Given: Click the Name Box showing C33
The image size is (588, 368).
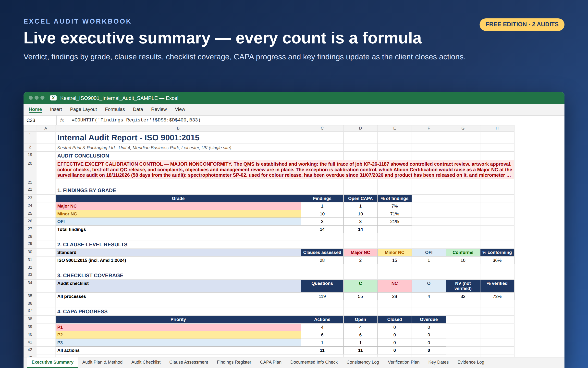Looking at the screenshot, I should tap(40, 120).
